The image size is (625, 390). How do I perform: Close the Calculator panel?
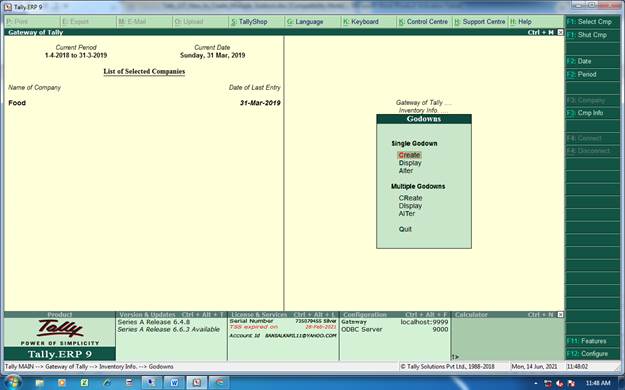click(x=560, y=315)
